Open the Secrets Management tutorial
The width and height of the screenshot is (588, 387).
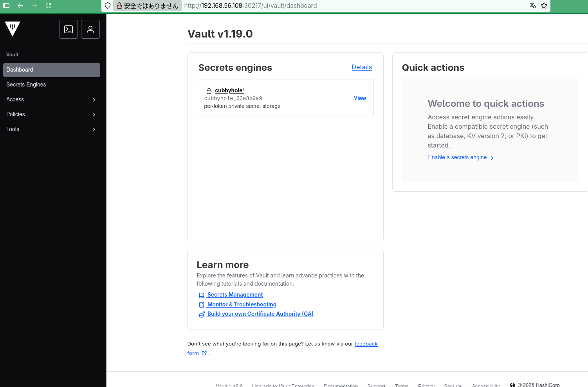tap(234, 294)
